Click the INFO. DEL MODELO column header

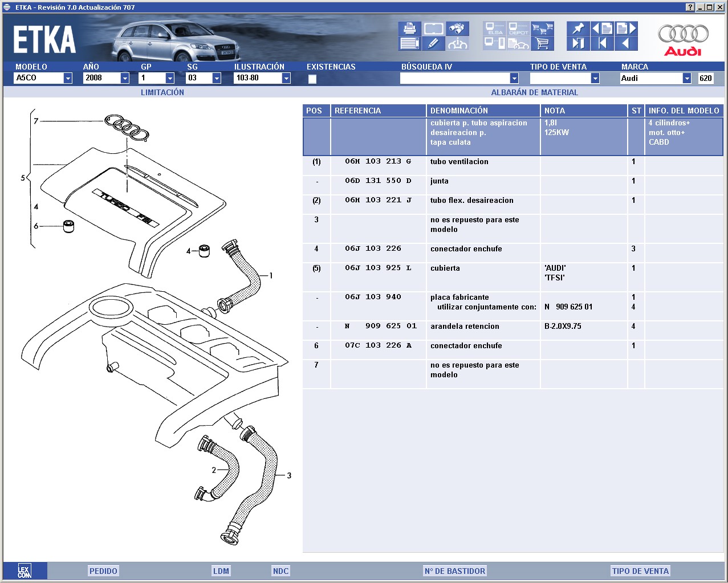[684, 111]
